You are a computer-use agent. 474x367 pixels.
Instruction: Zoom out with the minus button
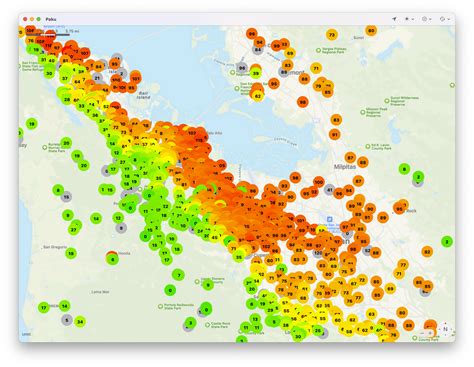pos(422,333)
